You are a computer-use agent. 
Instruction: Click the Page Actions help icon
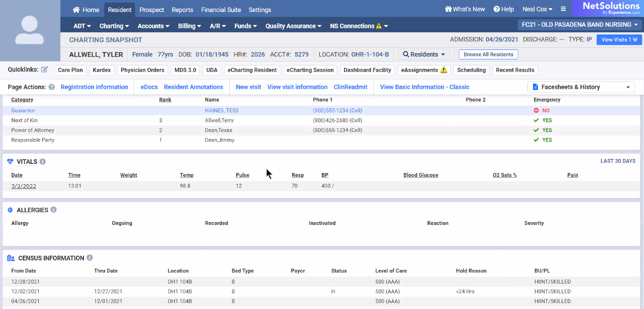pyautogui.click(x=52, y=87)
